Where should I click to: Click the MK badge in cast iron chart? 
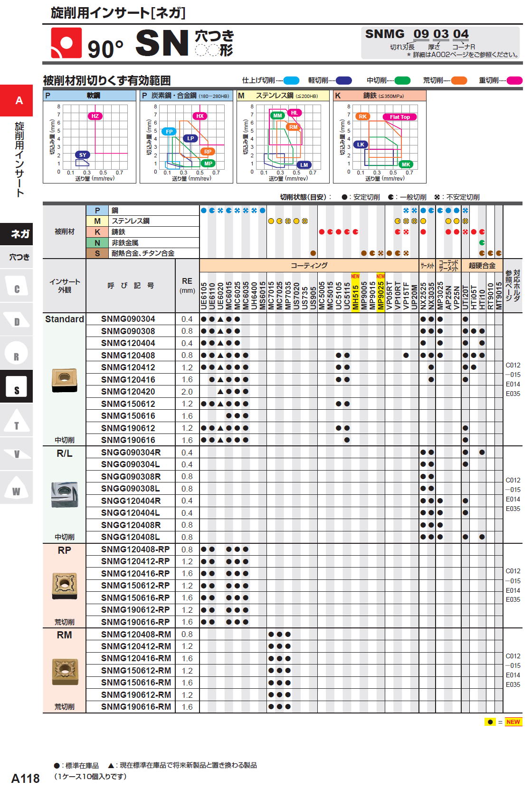(x=406, y=164)
